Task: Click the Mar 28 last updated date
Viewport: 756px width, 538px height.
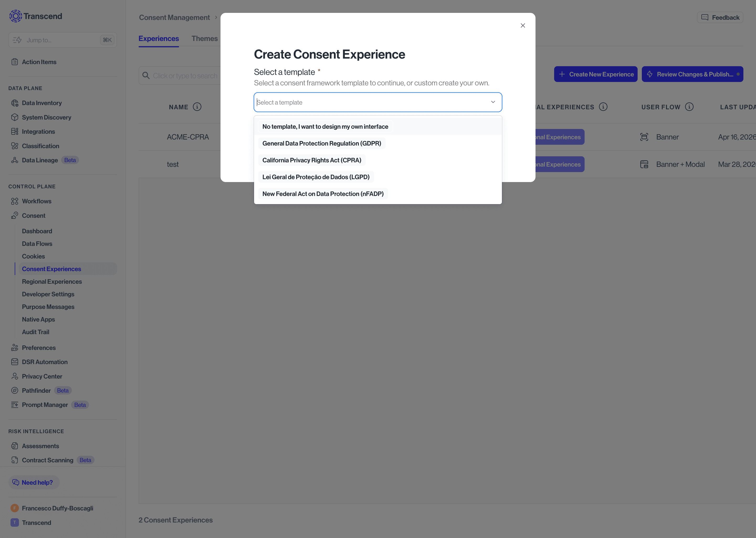Action: (x=737, y=164)
